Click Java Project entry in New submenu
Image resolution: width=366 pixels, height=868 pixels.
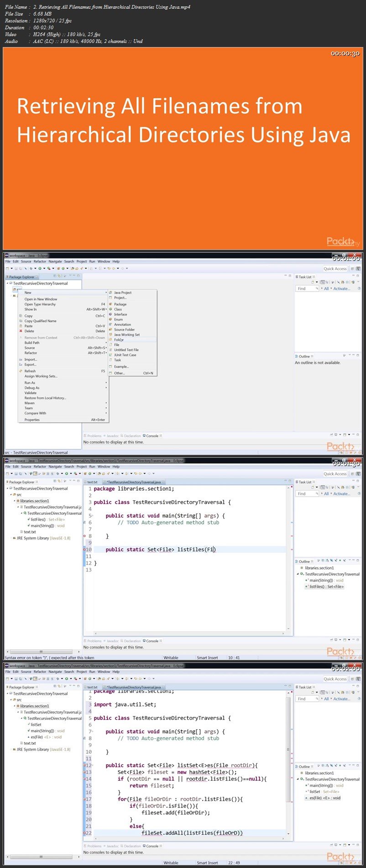(x=123, y=292)
